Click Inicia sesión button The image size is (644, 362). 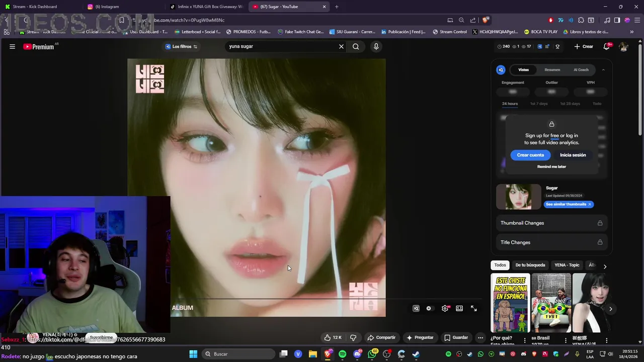(573, 155)
